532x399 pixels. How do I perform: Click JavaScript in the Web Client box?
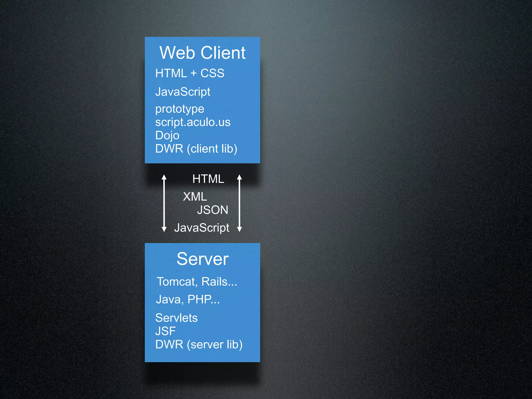183,92
